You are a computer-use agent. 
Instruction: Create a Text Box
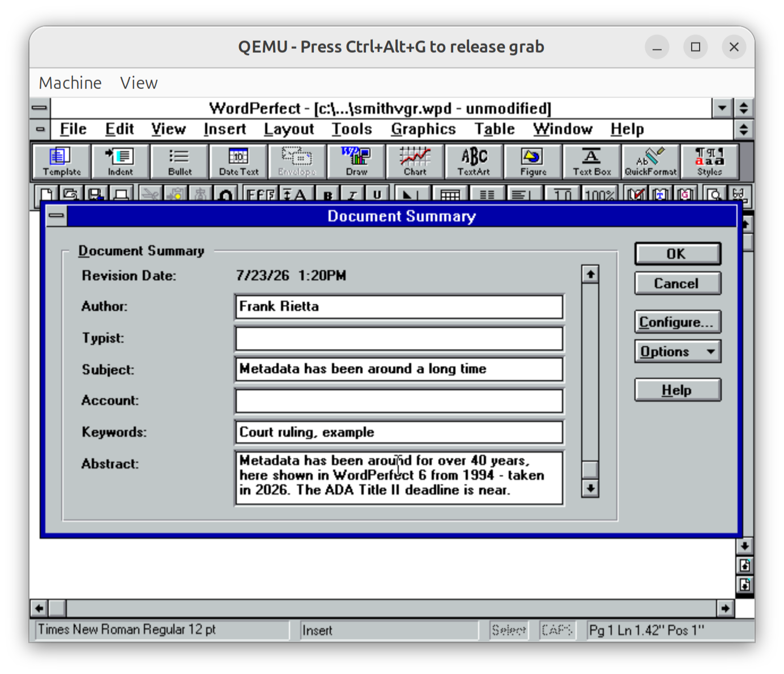(592, 161)
